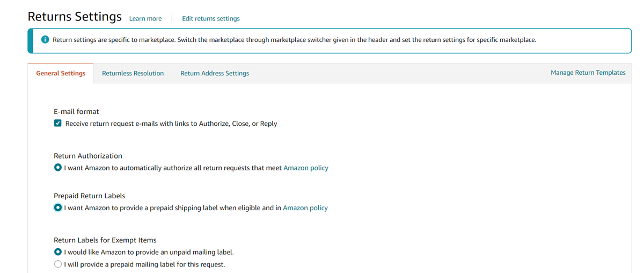Click the Prepaid Return Labels section heading
644x273 pixels.
click(89, 196)
